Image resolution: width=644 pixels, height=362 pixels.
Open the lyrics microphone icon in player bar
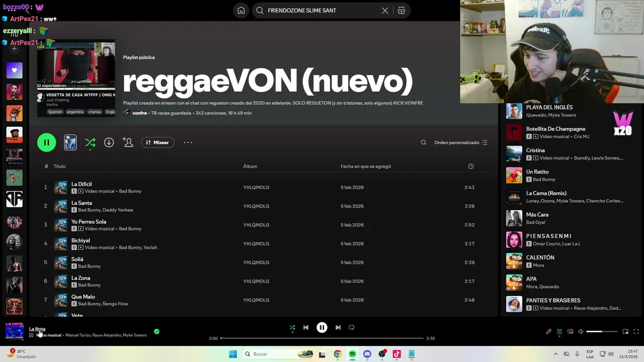click(x=549, y=332)
